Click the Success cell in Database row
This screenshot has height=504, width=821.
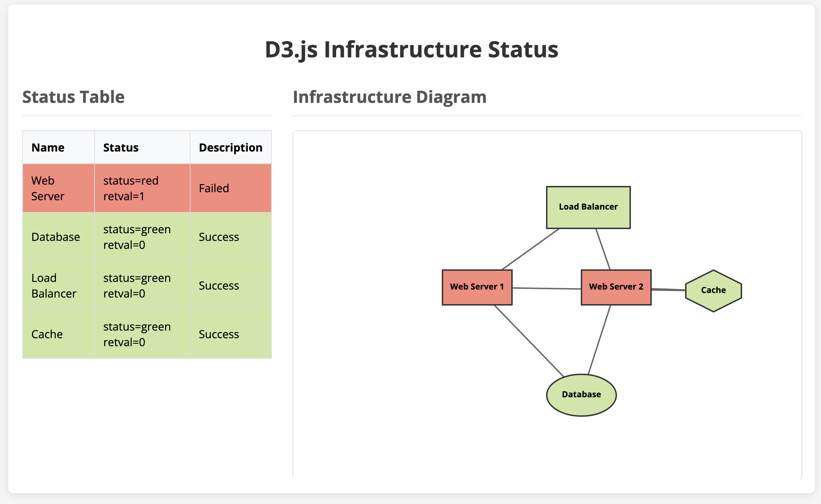point(231,237)
